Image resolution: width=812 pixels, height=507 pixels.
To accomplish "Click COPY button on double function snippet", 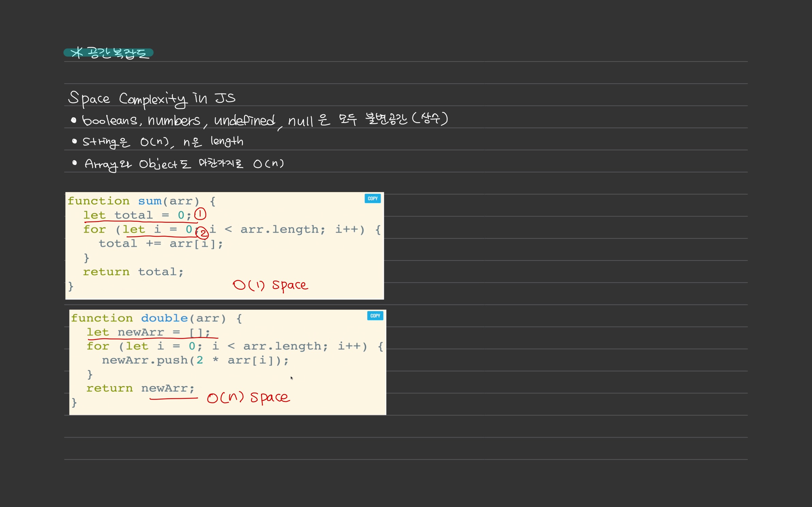I will 375,316.
